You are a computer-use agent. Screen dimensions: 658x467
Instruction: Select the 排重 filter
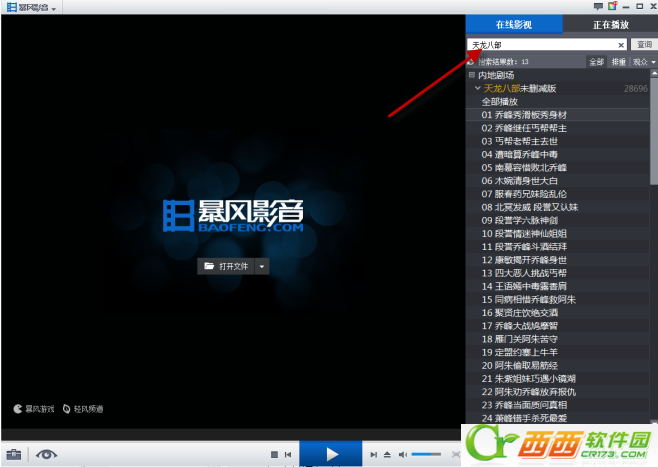click(x=619, y=62)
